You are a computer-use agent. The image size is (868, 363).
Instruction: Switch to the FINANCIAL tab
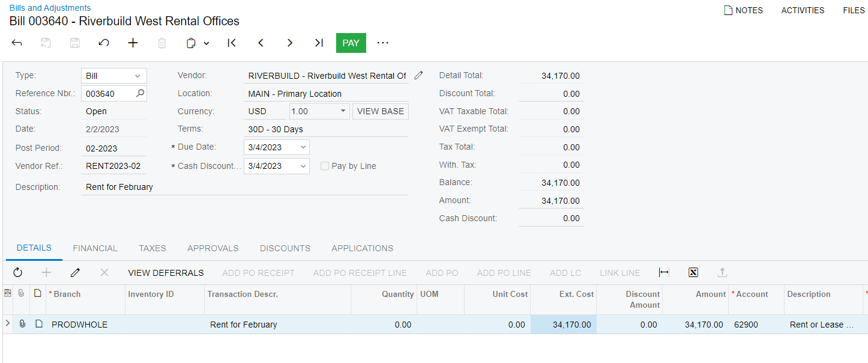pyautogui.click(x=95, y=248)
